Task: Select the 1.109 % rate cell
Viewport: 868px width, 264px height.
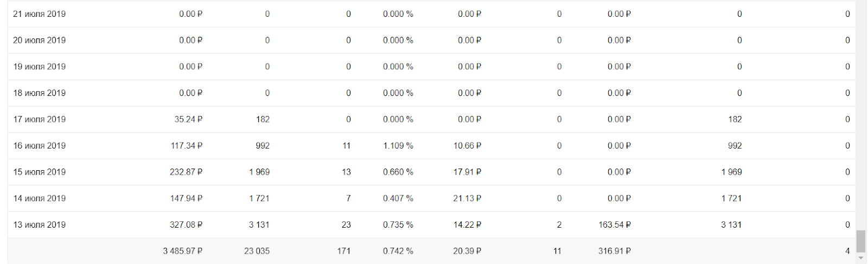Action: [x=398, y=146]
